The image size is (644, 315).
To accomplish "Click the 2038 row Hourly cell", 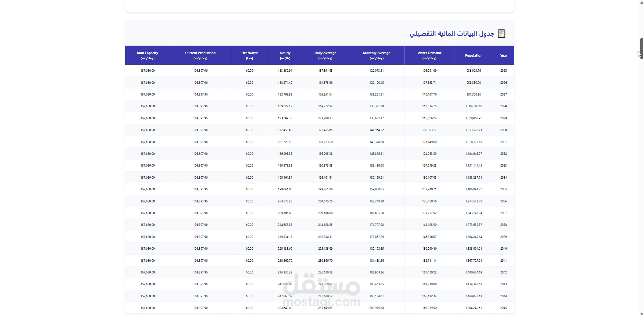I will click(x=285, y=225).
